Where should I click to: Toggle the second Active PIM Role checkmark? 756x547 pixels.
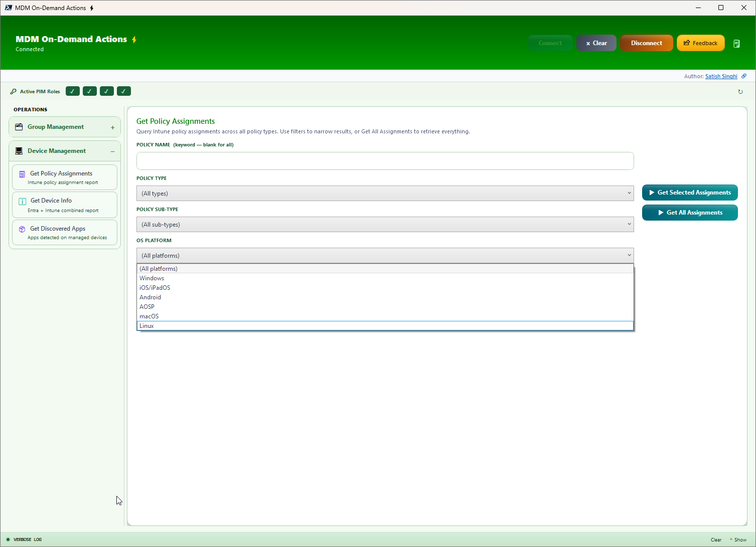(89, 91)
